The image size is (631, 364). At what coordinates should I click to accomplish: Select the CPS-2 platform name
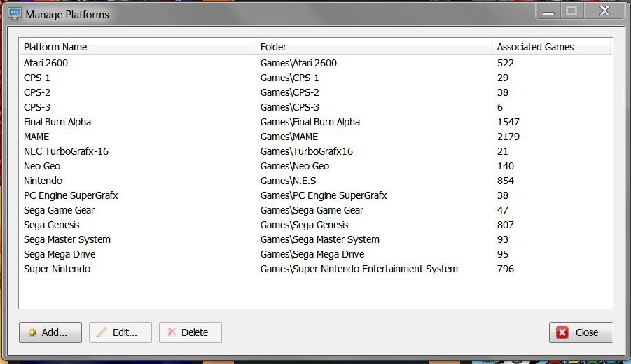(37, 92)
